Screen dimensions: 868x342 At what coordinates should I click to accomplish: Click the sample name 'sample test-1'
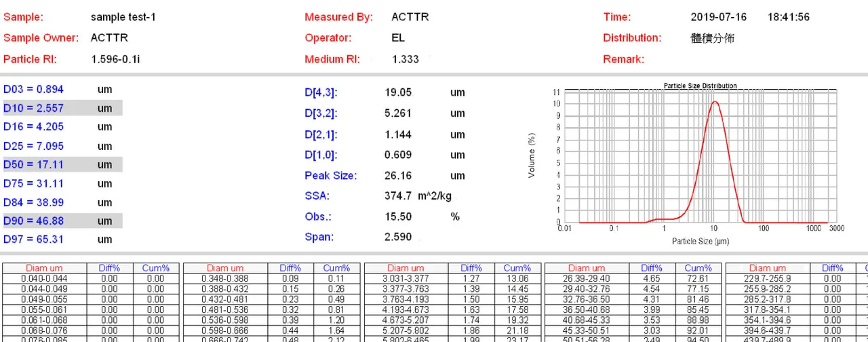[123, 17]
